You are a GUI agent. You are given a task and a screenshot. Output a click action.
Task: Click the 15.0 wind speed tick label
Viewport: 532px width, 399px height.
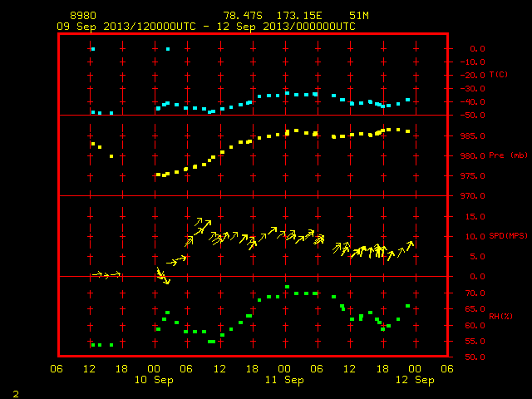[475, 216]
